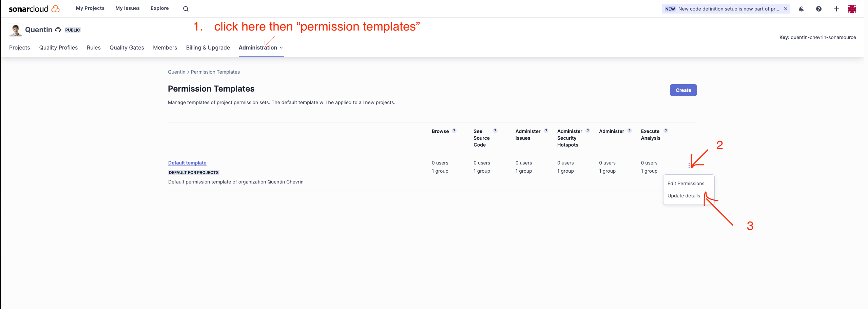Open the Default template link
Image resolution: width=868 pixels, height=309 pixels.
coord(187,163)
